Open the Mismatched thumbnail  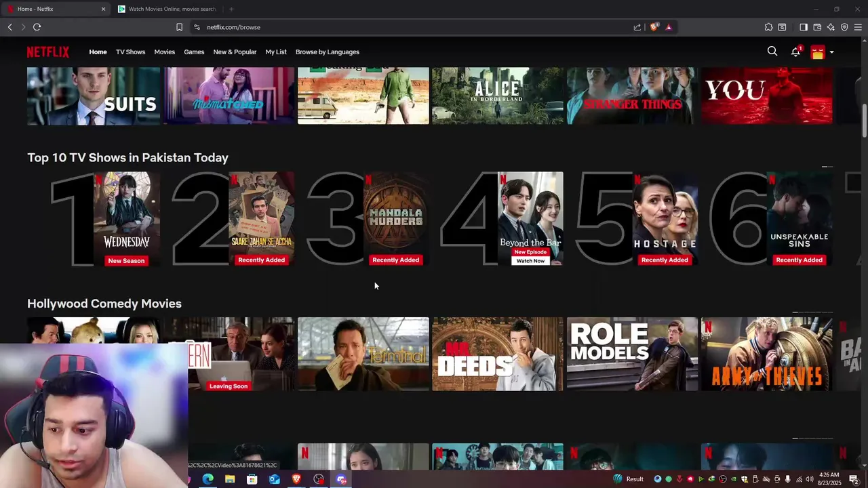click(x=229, y=96)
